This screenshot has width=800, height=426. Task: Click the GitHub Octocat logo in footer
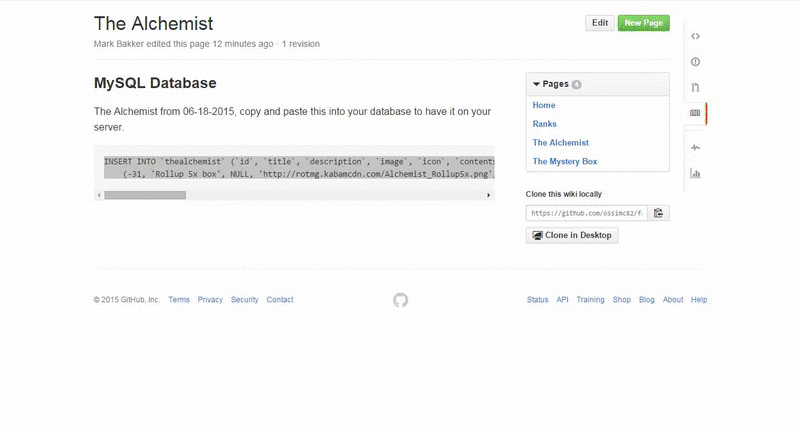pos(401,300)
